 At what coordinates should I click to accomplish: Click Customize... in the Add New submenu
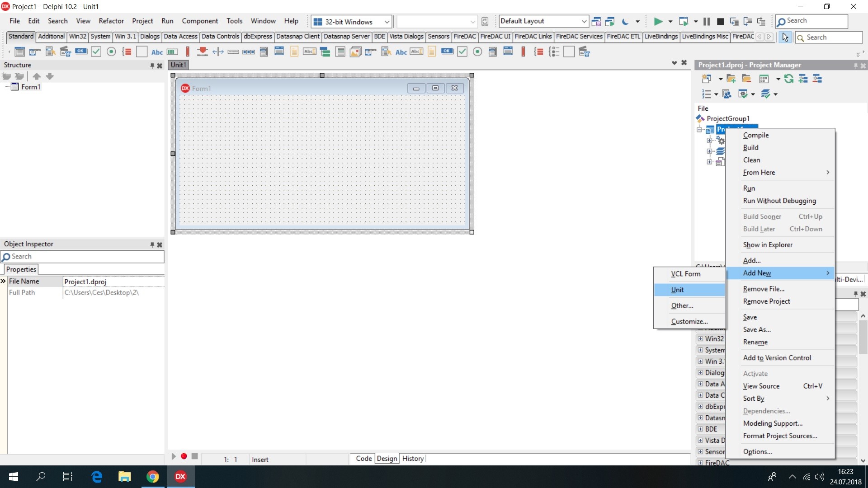(690, 321)
